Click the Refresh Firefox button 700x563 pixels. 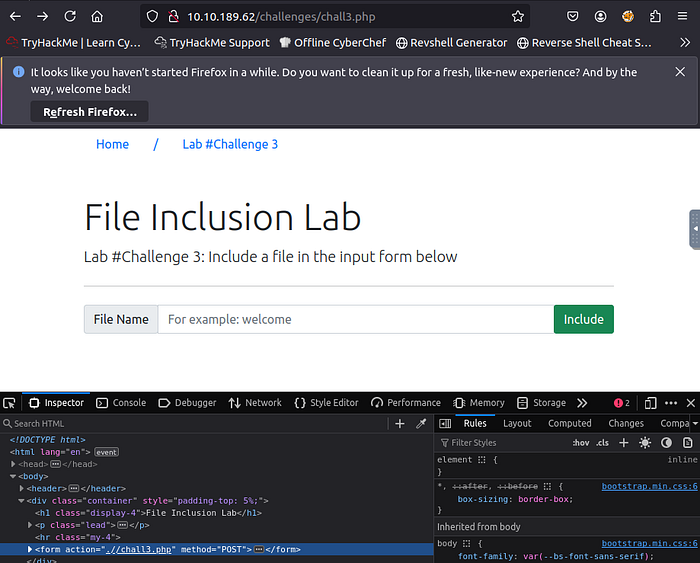[x=89, y=112]
